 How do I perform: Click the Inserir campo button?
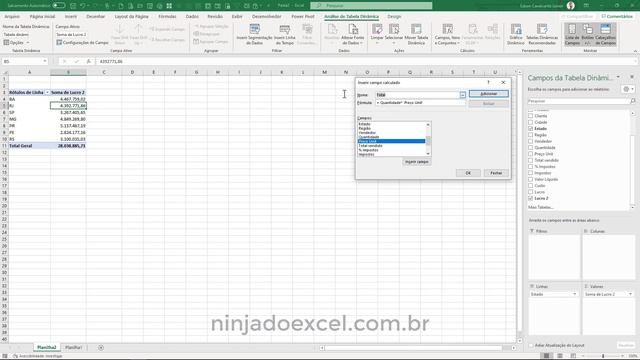[x=416, y=162]
